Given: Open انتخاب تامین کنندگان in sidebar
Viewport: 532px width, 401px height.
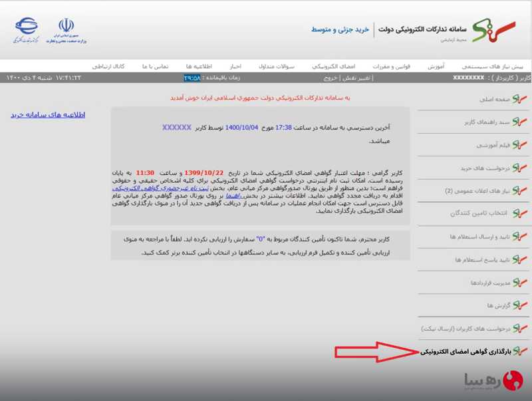Looking at the screenshot, I should tap(479, 213).
